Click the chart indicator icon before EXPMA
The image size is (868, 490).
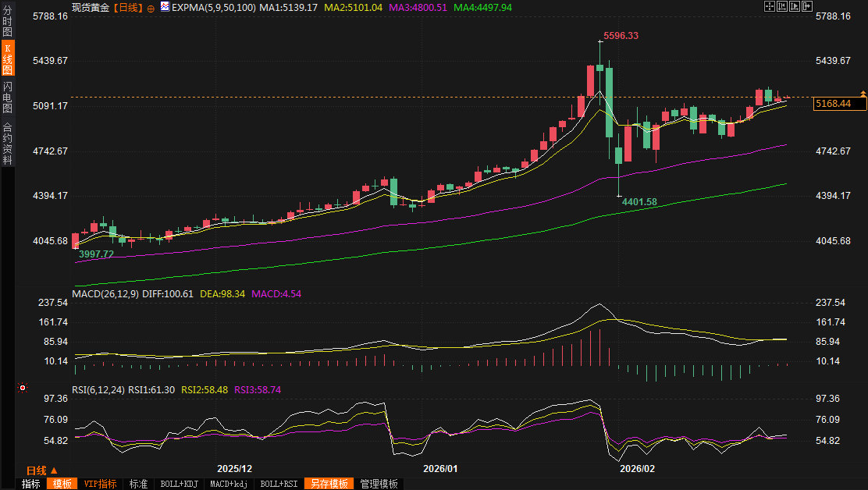(x=165, y=7)
